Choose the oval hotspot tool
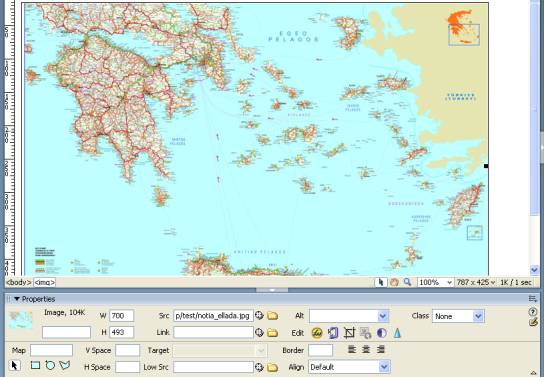This screenshot has width=544, height=377. [50, 365]
